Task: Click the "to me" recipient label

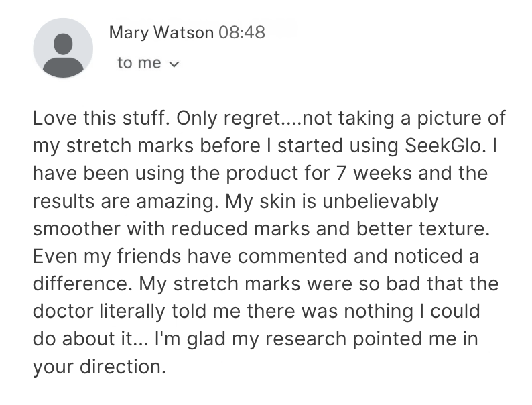Action: pyautogui.click(x=139, y=63)
